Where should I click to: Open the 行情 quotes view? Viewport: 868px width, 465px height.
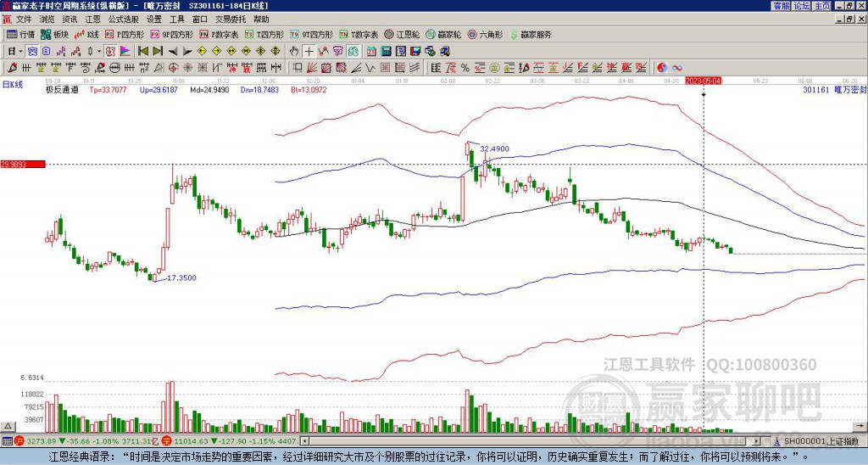coord(21,34)
